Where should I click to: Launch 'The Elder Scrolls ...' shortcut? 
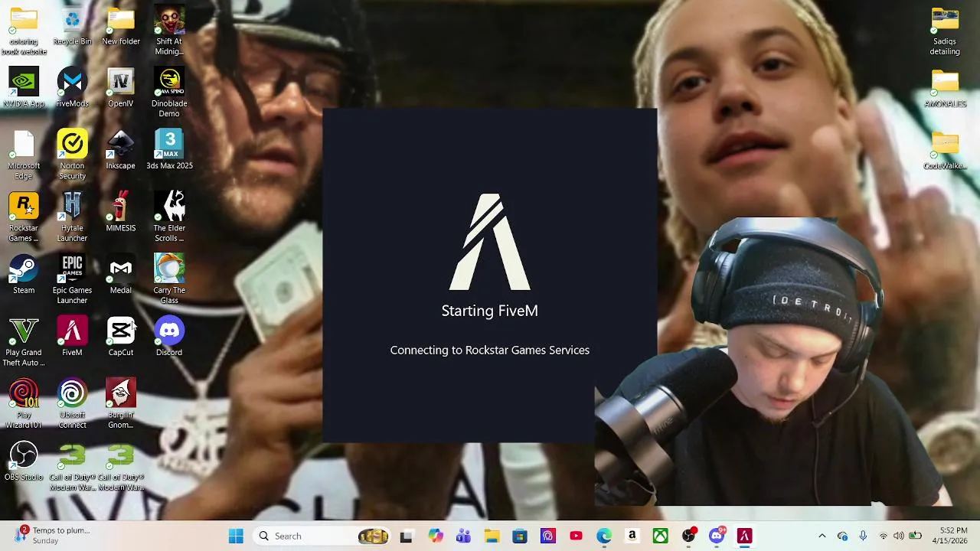click(x=169, y=218)
